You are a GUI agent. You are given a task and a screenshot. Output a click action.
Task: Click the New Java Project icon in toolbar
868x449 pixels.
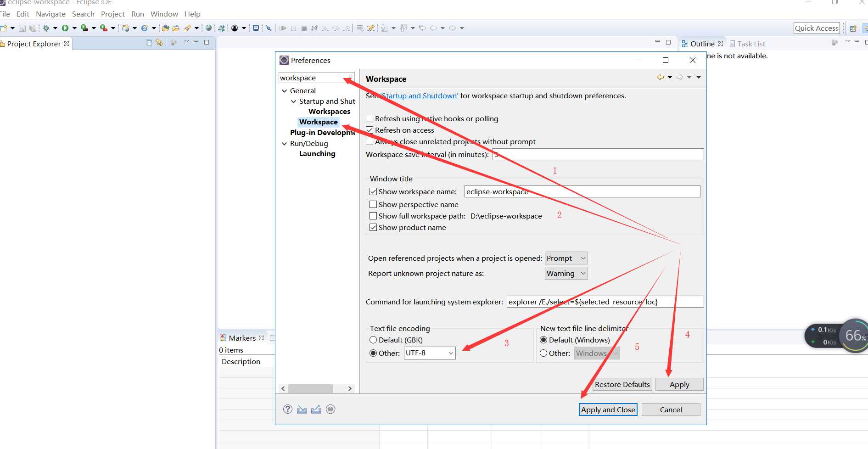click(x=125, y=28)
